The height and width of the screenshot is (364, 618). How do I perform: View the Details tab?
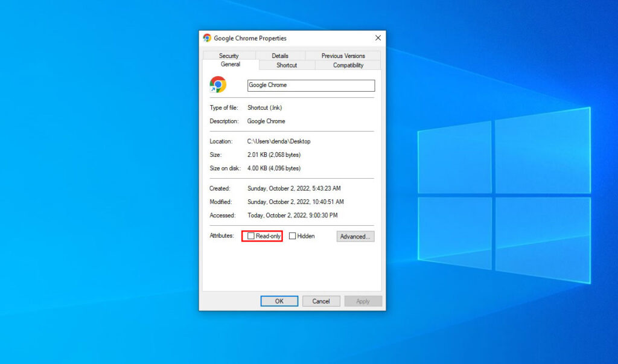(280, 55)
